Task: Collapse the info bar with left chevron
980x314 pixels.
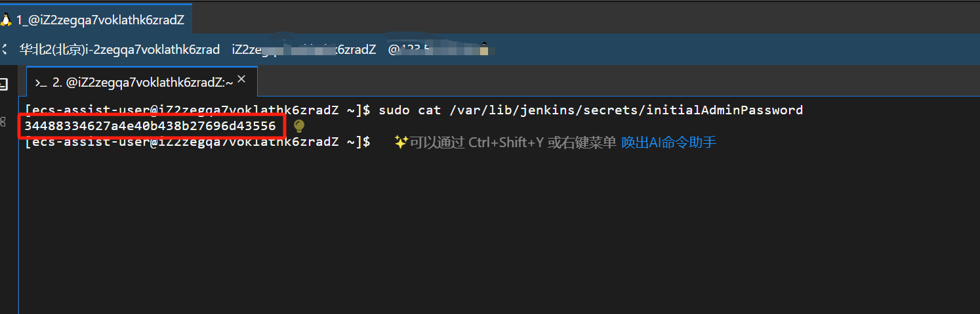Action: coord(4,49)
